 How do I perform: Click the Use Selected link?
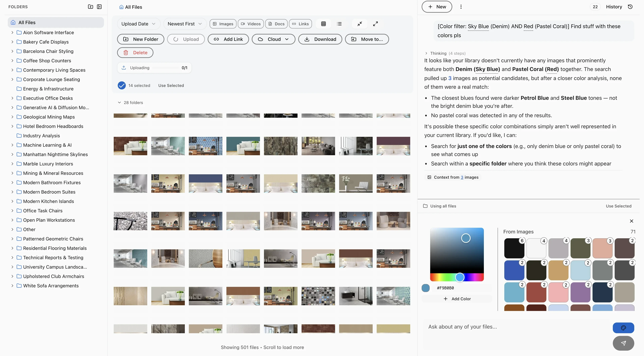171,85
